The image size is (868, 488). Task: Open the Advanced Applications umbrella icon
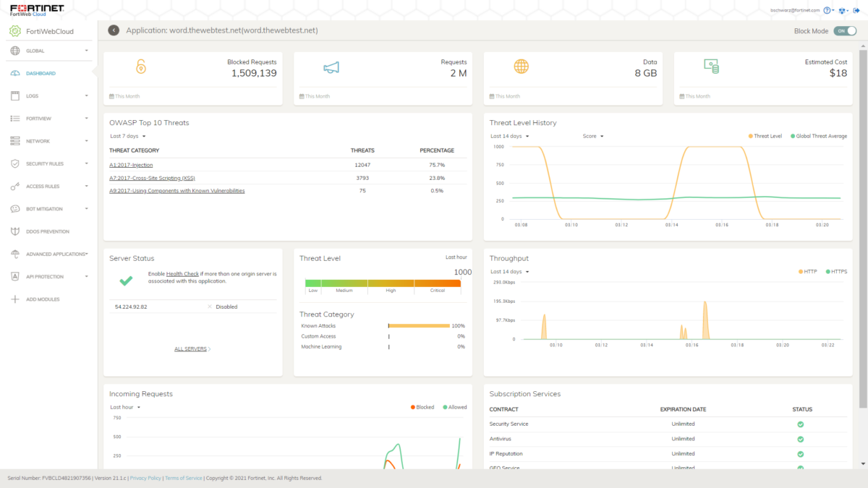[14, 254]
